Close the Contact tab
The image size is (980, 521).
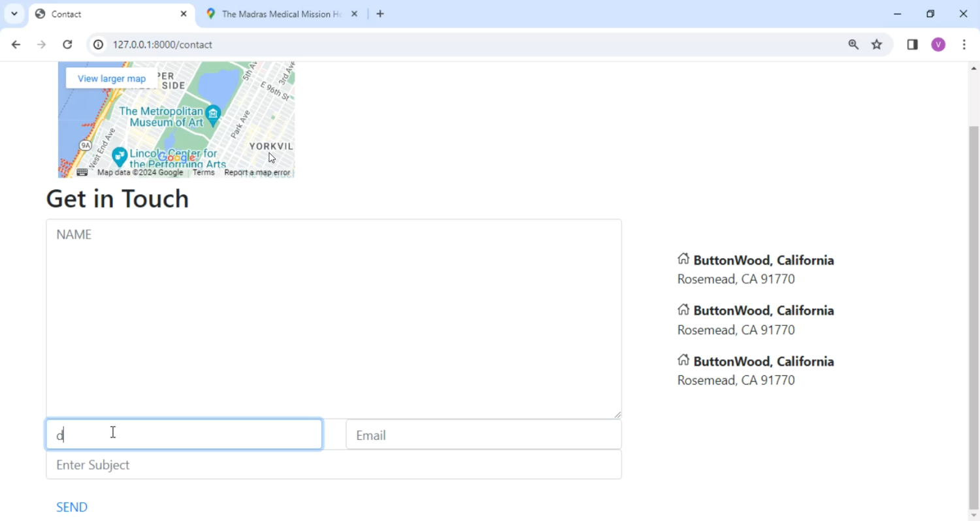[184, 14]
